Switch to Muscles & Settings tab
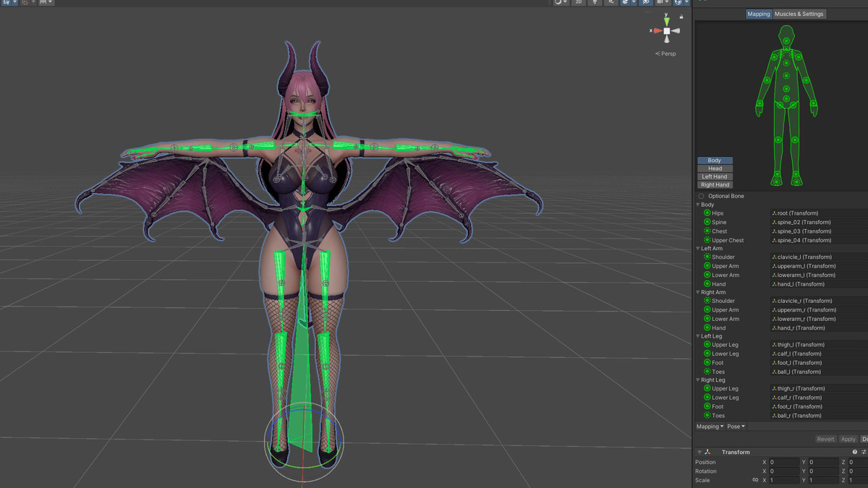 (x=799, y=14)
